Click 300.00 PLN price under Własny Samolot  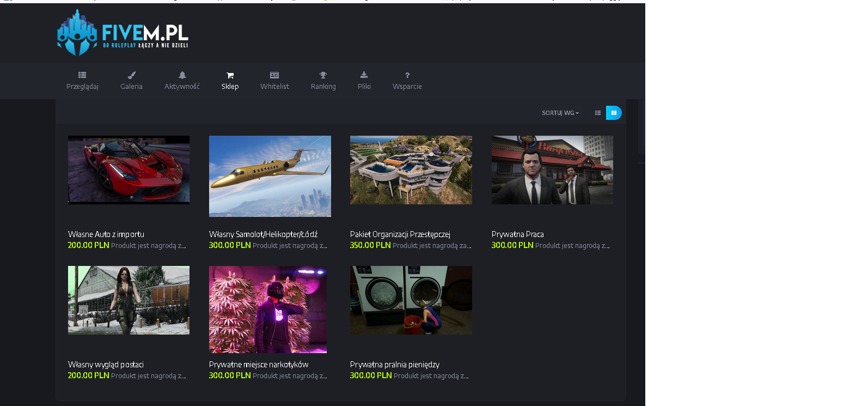point(230,245)
